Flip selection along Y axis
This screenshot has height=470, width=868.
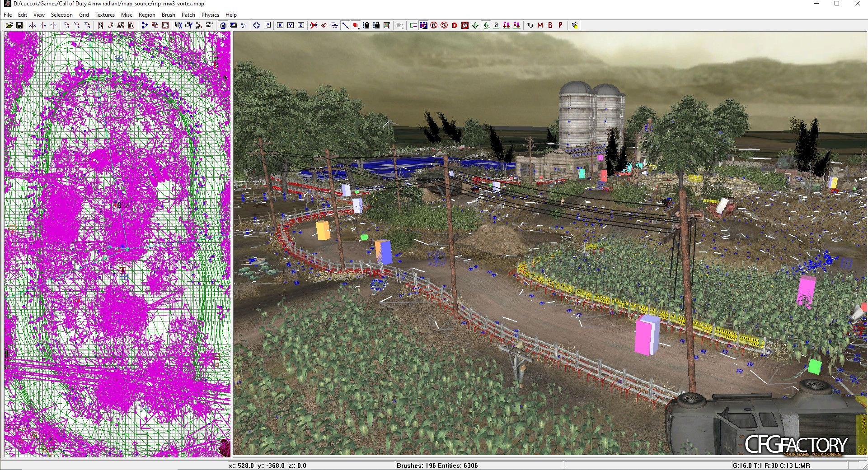coord(43,25)
